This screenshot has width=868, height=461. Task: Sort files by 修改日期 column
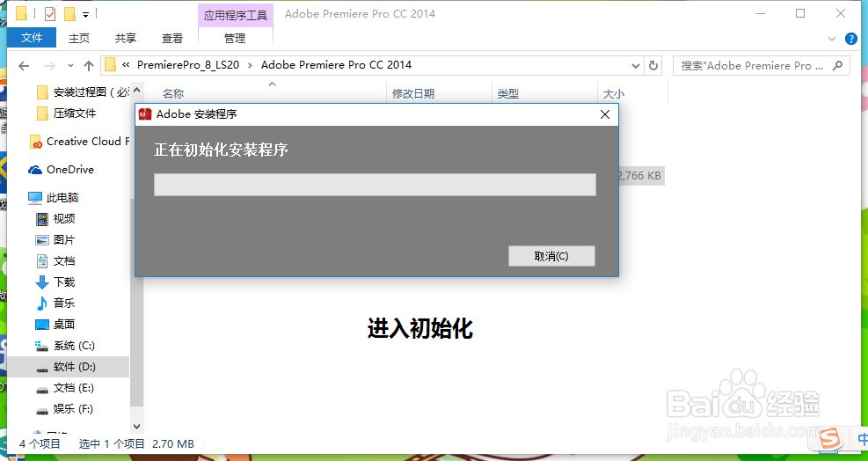[413, 93]
